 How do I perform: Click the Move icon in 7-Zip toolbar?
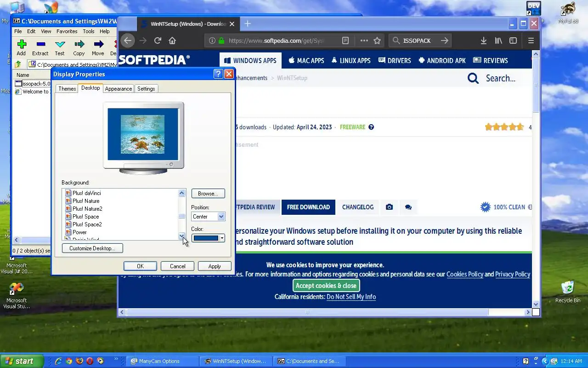click(98, 44)
